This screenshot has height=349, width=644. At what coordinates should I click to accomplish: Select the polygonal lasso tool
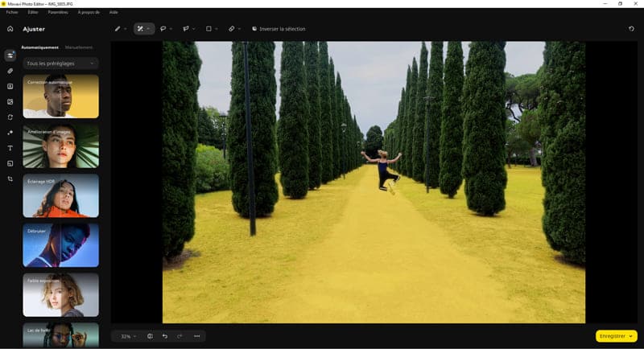point(186,29)
